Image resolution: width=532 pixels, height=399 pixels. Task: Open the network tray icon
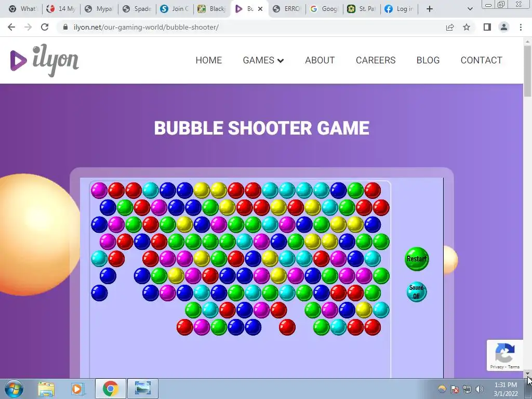click(x=467, y=389)
